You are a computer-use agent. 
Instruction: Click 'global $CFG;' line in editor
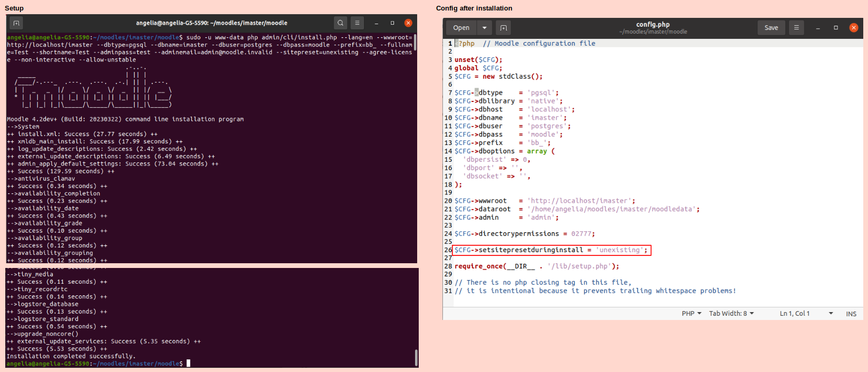tap(478, 68)
